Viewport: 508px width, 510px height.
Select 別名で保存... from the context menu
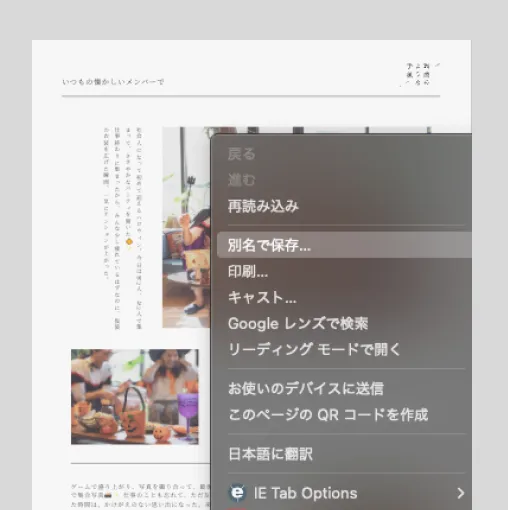344,245
